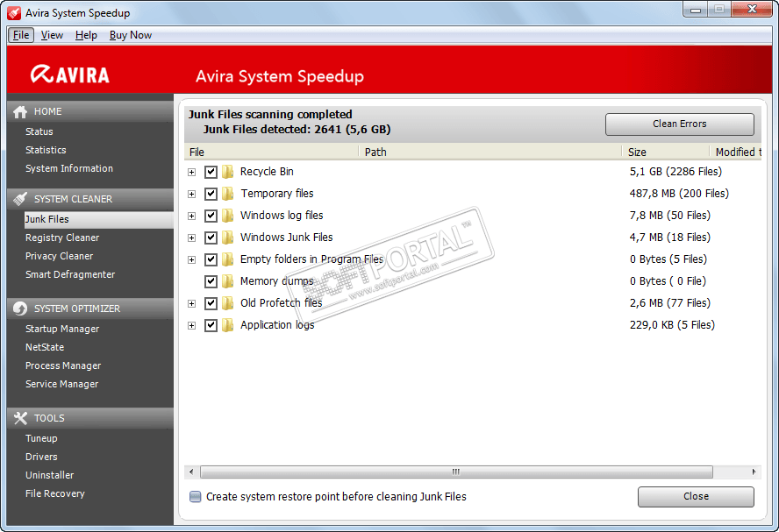Open Smart Defragmenter
Viewport: 779px width, 532px height.
tap(70, 274)
